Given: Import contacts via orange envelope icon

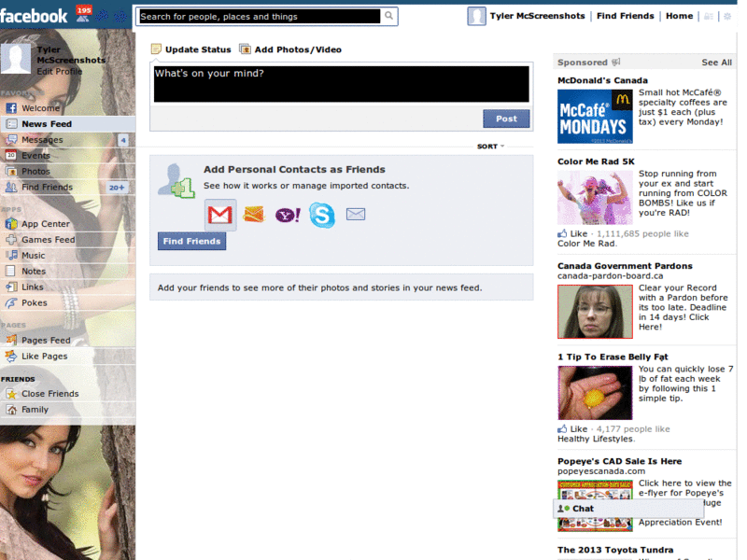Looking at the screenshot, I should 253,215.
